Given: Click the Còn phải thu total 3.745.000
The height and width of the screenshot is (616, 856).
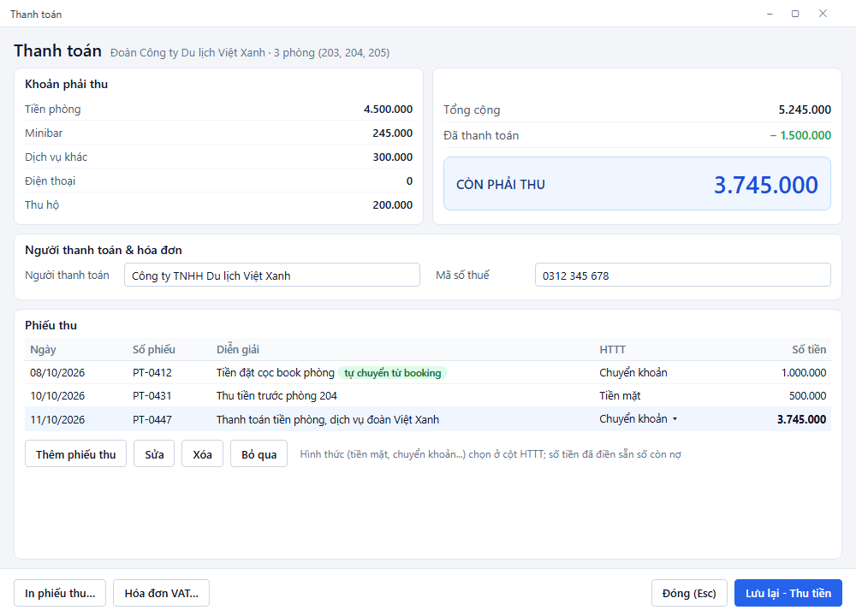Looking at the screenshot, I should [766, 185].
